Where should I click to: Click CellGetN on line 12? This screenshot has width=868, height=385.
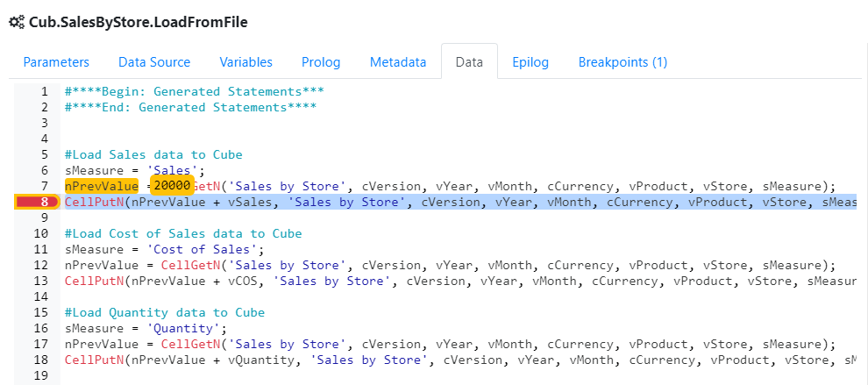coord(191,265)
